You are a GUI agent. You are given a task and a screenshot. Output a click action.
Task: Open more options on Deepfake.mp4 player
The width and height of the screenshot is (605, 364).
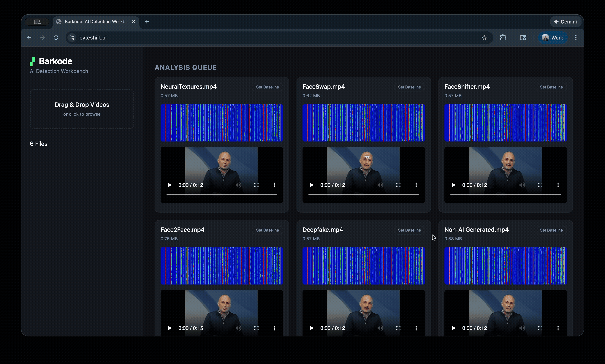416,328
